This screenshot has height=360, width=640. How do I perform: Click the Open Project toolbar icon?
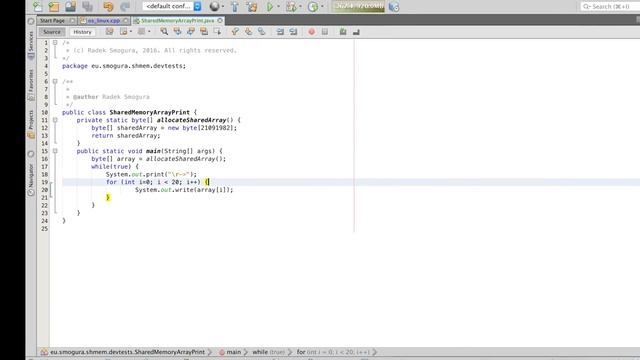[x=70, y=7]
